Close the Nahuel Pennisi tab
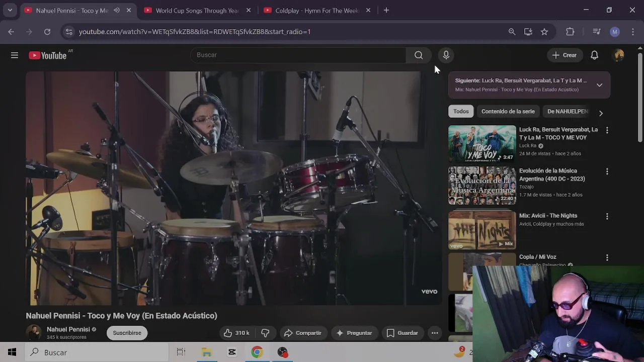 [129, 10]
